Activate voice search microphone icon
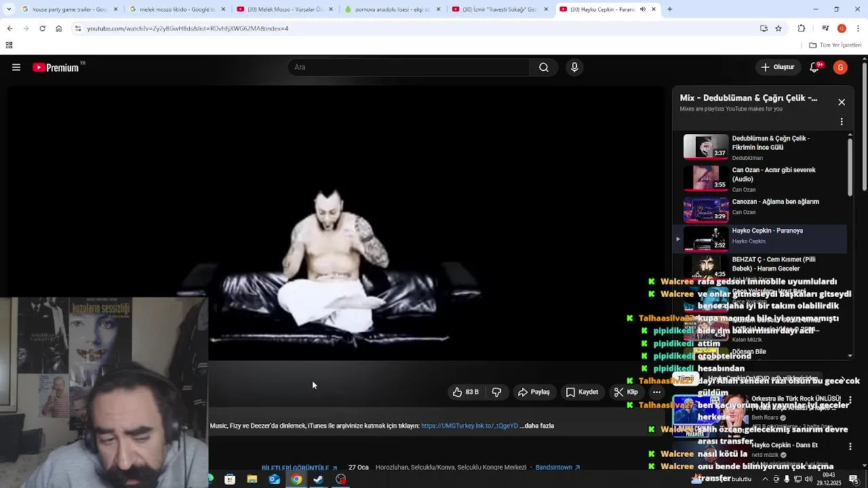The image size is (868, 488). 574,67
